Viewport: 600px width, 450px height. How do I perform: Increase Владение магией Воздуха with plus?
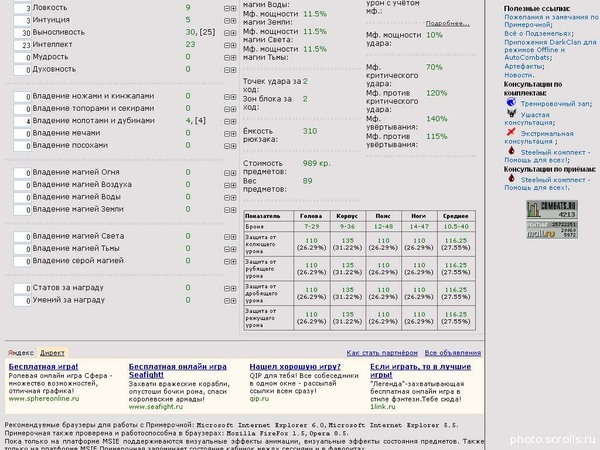233,185
